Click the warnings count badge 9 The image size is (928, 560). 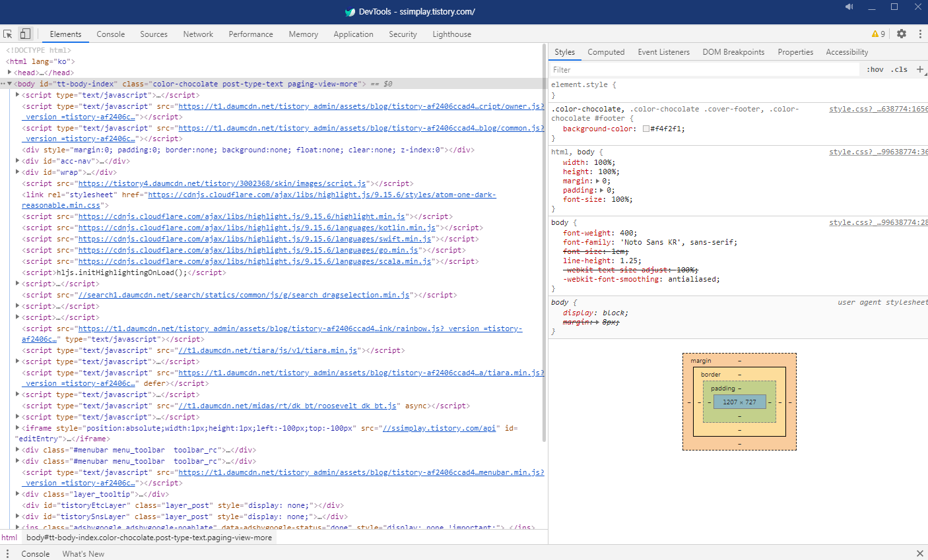tap(878, 34)
